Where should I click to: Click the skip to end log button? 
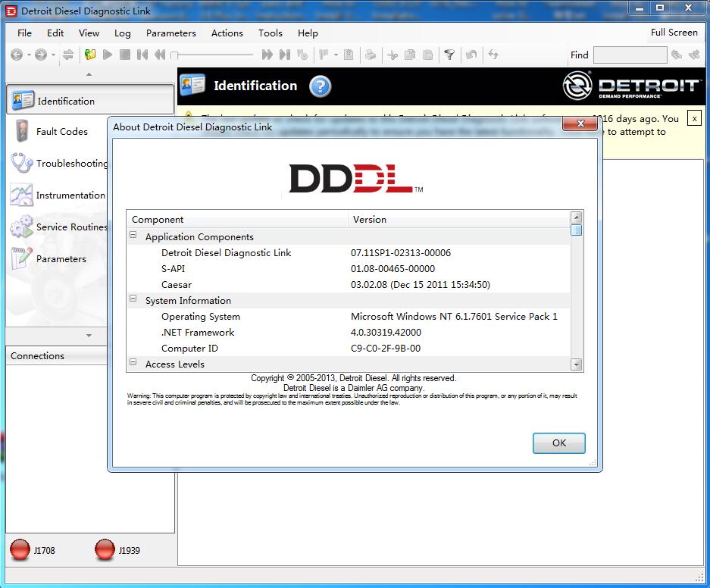pyautogui.click(x=284, y=55)
